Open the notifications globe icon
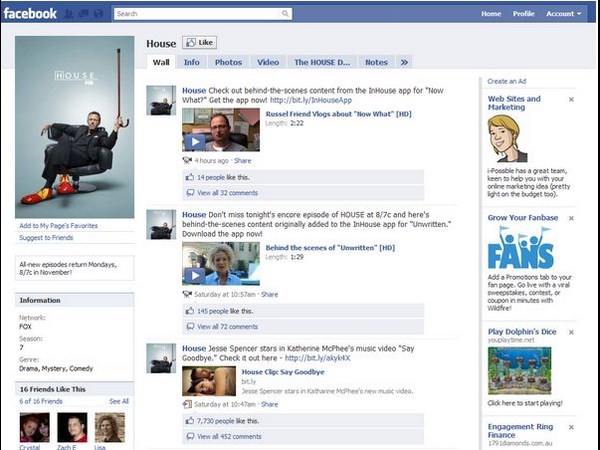This screenshot has height=450, width=600. pos(98,14)
